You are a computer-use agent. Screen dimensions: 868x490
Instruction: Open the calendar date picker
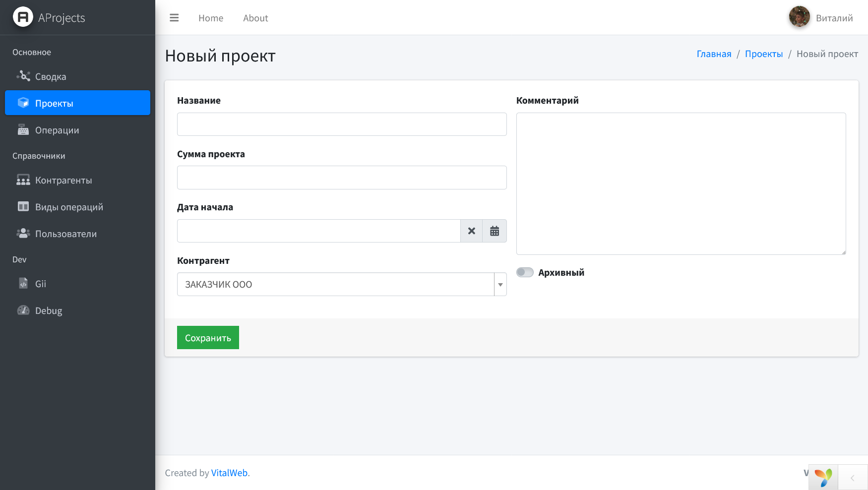tap(495, 231)
